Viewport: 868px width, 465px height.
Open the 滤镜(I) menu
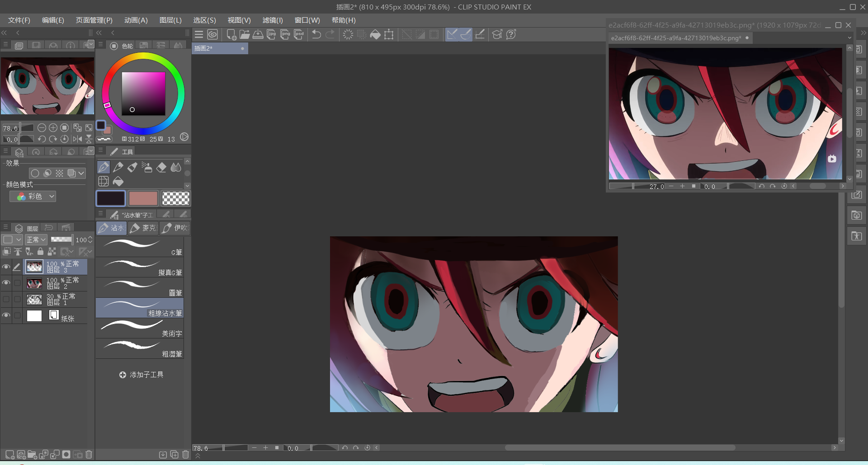(272, 20)
